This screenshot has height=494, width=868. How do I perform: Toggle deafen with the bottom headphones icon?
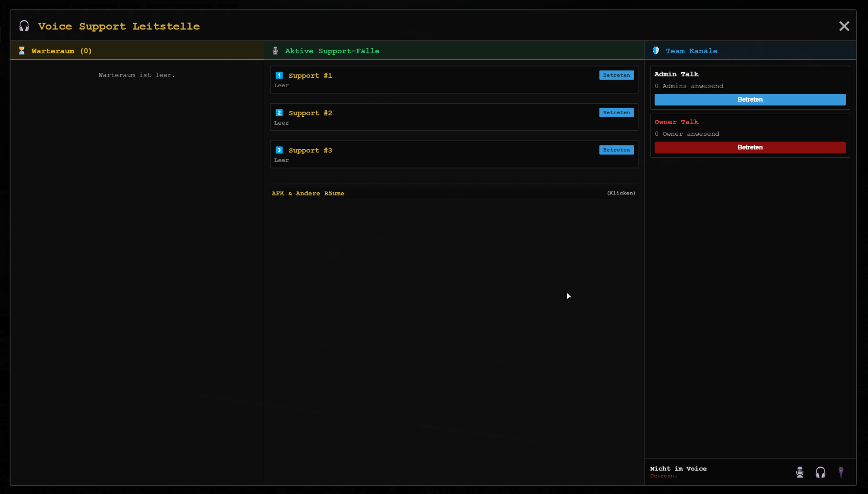[820, 472]
